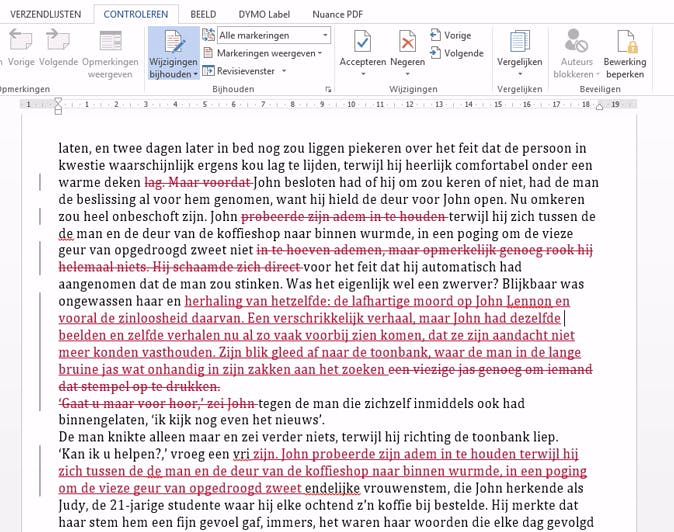Open Vergelijken dropdown arrow
Image resolution: width=674 pixels, height=532 pixels.
520,74
